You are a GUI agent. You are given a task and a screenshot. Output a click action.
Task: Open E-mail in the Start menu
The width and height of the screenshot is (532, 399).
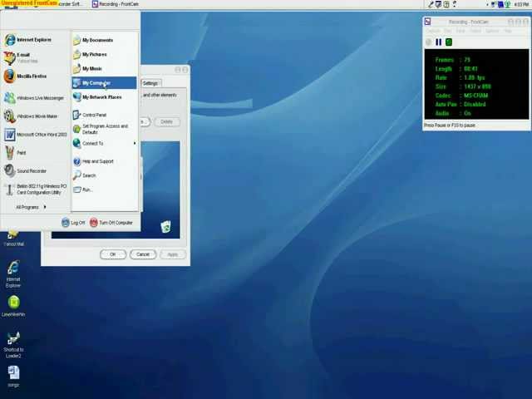(35, 58)
